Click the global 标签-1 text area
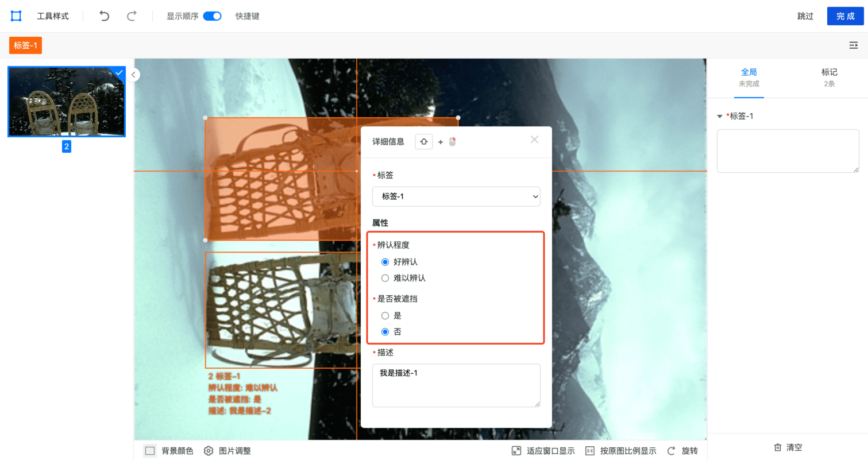The height and width of the screenshot is (460, 868). pyautogui.click(x=788, y=151)
